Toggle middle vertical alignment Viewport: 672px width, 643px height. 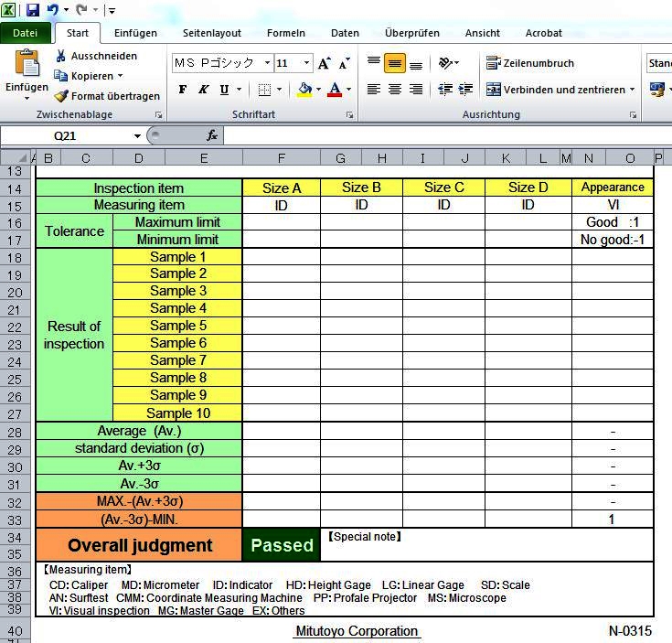pyautogui.click(x=395, y=63)
